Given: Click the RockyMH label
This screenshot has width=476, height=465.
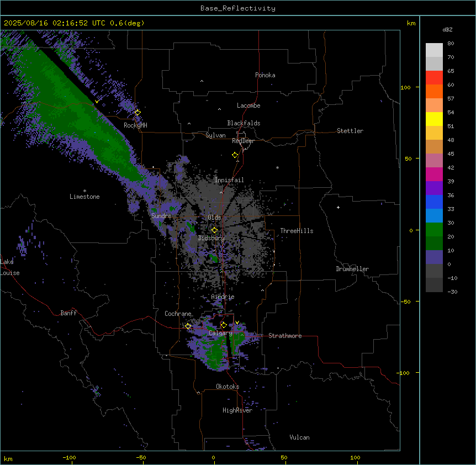Looking at the screenshot, I should (135, 125).
